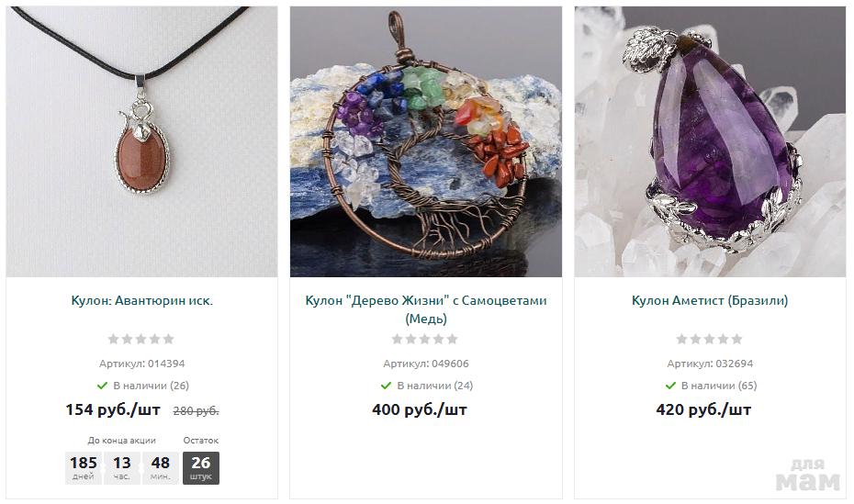Click the 185 дней countdown box
Screen dimensions: 854x504
point(84,468)
